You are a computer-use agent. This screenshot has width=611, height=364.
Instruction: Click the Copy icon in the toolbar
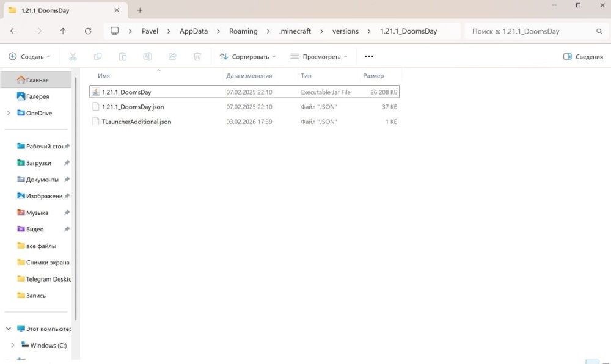click(98, 56)
